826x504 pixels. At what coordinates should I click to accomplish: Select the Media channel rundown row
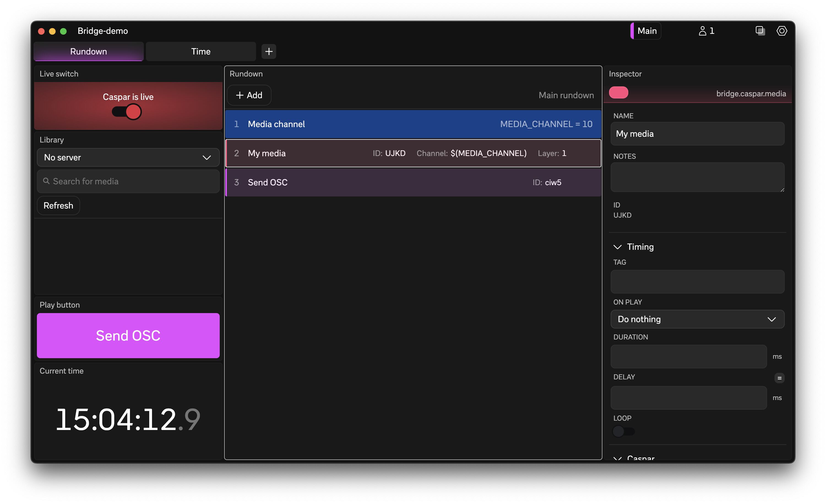click(x=413, y=124)
